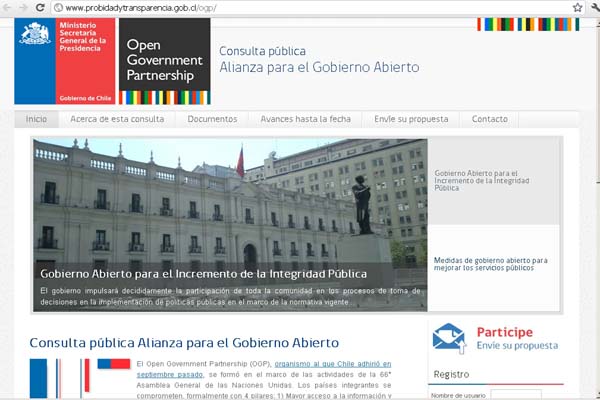Open the Contacto tab

[489, 119]
